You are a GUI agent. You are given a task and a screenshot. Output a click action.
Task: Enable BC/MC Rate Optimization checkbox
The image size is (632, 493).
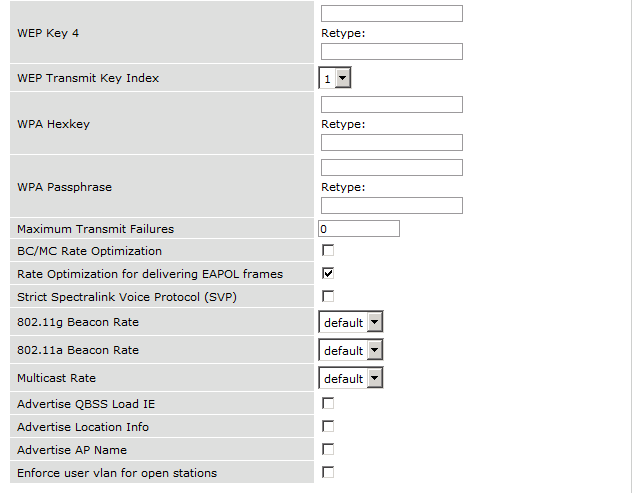click(328, 251)
